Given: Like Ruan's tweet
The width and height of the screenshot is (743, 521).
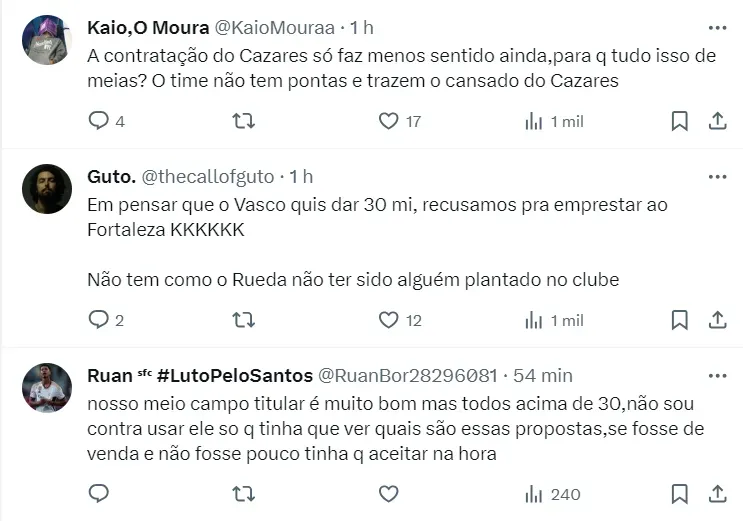Looking at the screenshot, I should click(389, 493).
